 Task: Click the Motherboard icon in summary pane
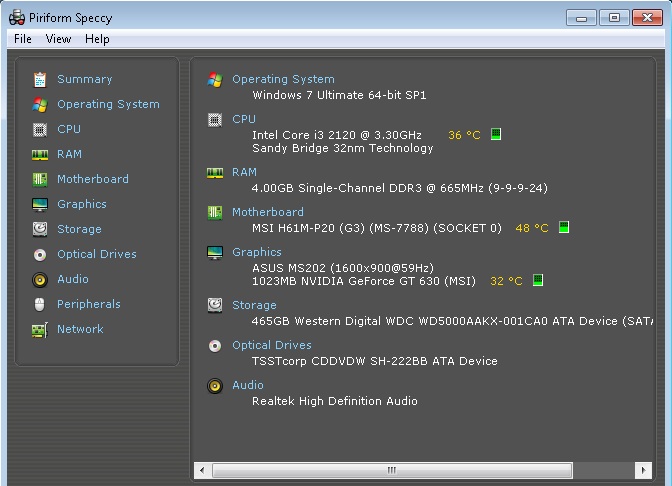[x=215, y=213]
